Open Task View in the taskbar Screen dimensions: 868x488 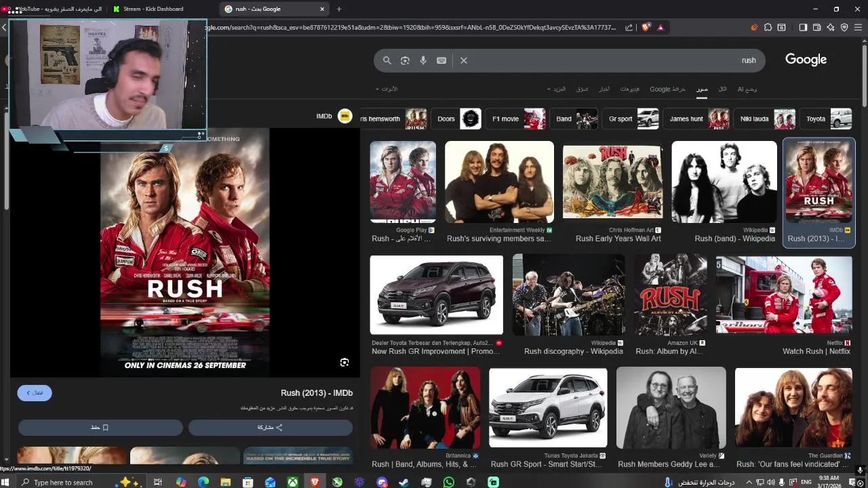(x=157, y=483)
